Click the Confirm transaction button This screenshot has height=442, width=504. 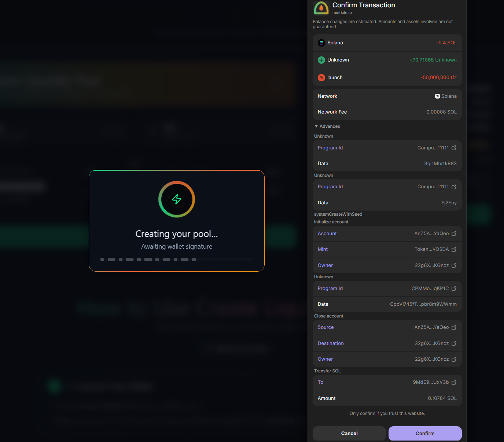click(425, 433)
